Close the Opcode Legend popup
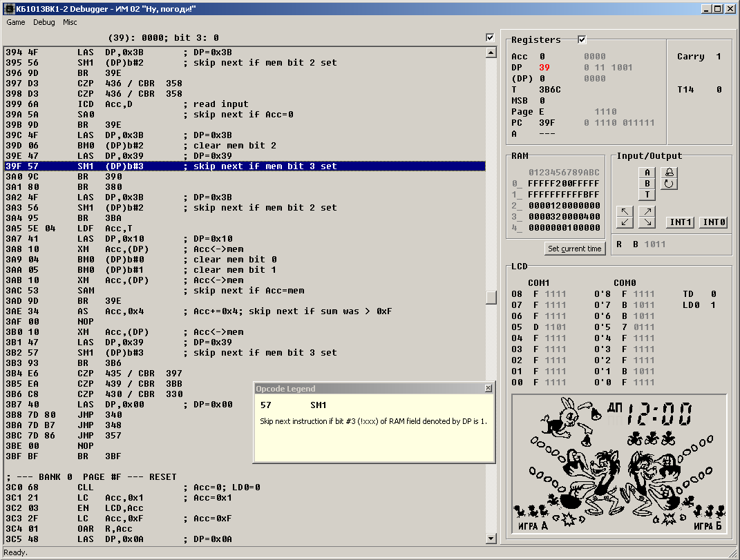 tap(488, 389)
